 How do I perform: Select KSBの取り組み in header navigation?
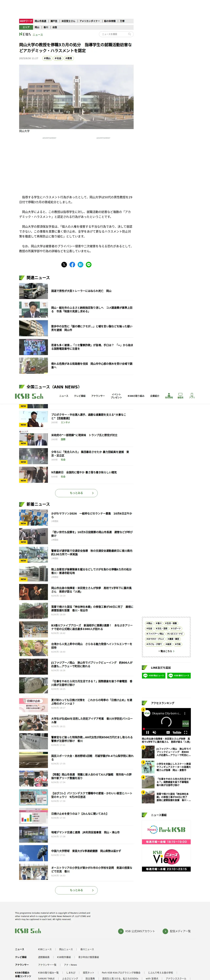136,396
